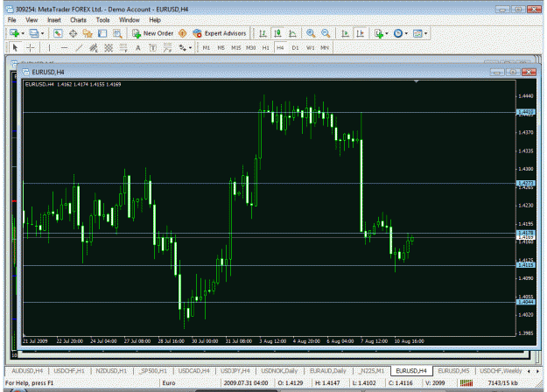The image size is (547, 392).
Task: Click the Periods clock icon
Action: tap(397, 33)
